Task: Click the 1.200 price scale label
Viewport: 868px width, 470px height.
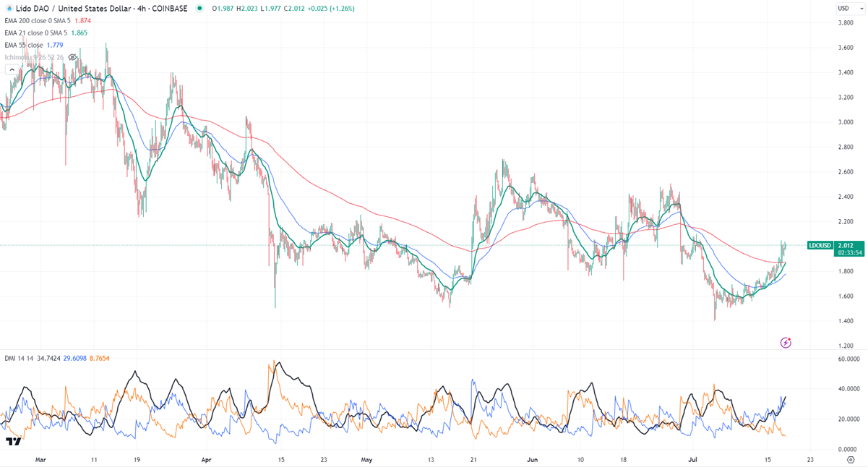Action: coord(845,346)
